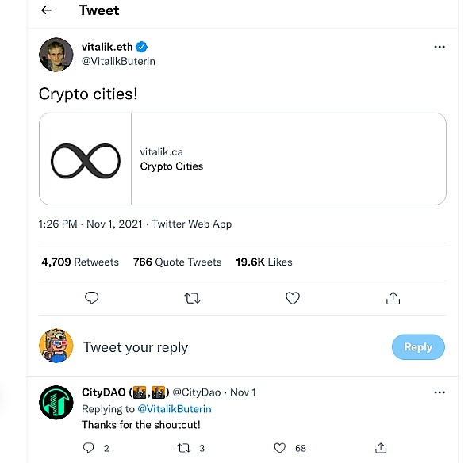Image resolution: width=476 pixels, height=463 pixels.
Task: View the 766 Quote Tweets
Action: pyautogui.click(x=177, y=262)
